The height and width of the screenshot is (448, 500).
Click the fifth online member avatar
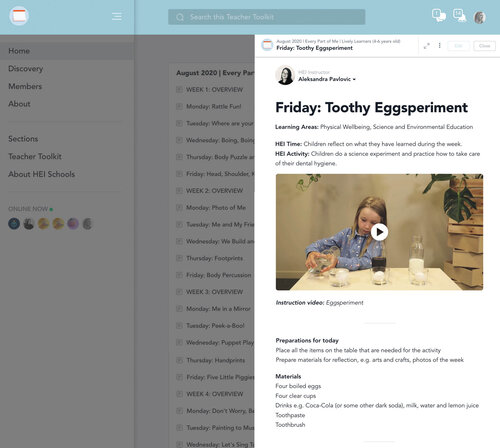73,224
